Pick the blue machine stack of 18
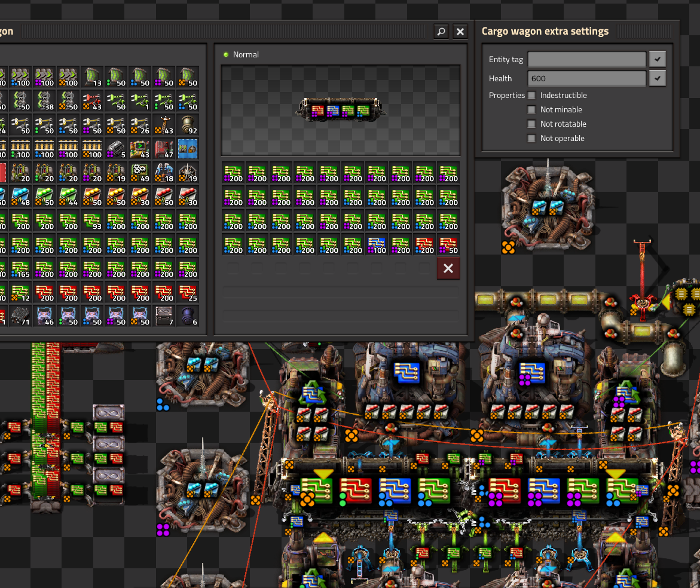 point(164,173)
